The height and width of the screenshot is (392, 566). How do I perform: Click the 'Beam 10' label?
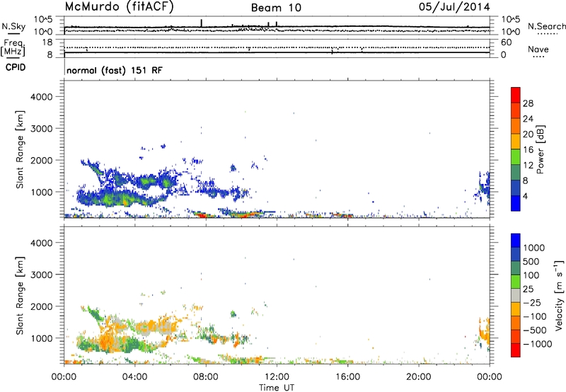click(x=276, y=8)
